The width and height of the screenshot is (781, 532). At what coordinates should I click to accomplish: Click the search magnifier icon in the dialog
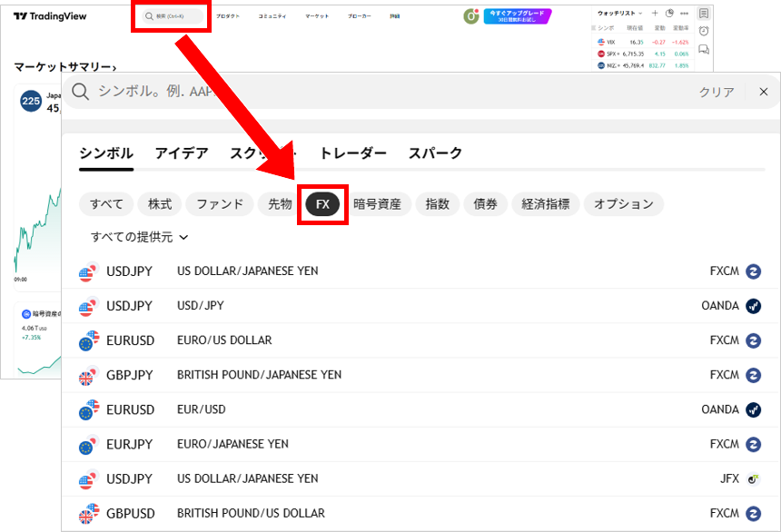(81, 92)
